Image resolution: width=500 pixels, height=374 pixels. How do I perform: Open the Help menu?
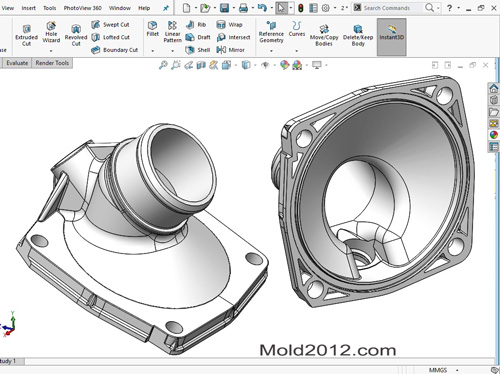(x=144, y=8)
